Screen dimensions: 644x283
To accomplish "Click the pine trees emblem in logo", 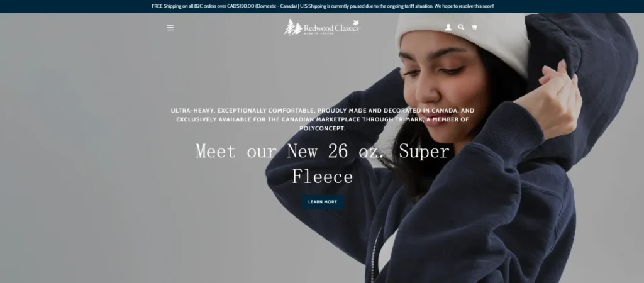I will (x=293, y=28).
